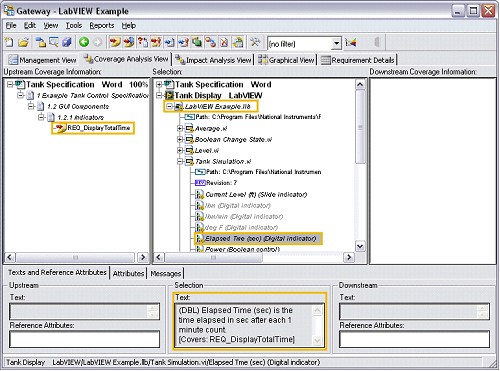Click the linked chain toolbar icon
Image resolution: width=500 pixels, height=371 pixels.
(211, 42)
